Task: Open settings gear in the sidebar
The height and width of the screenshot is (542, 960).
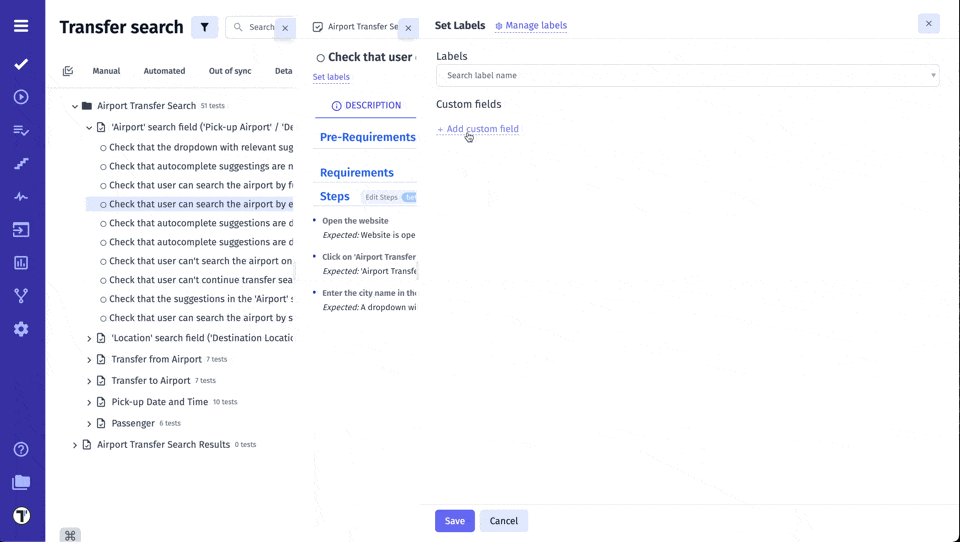Action: pyautogui.click(x=21, y=329)
